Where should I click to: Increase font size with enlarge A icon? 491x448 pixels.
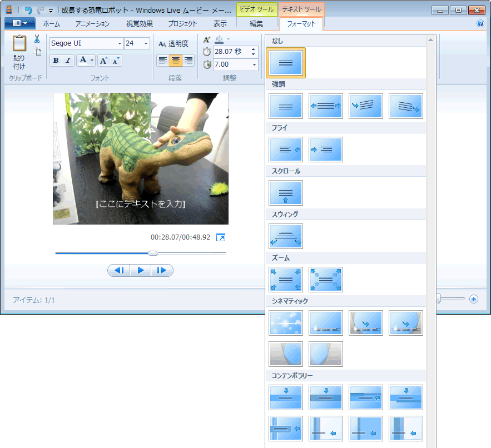pos(103,61)
